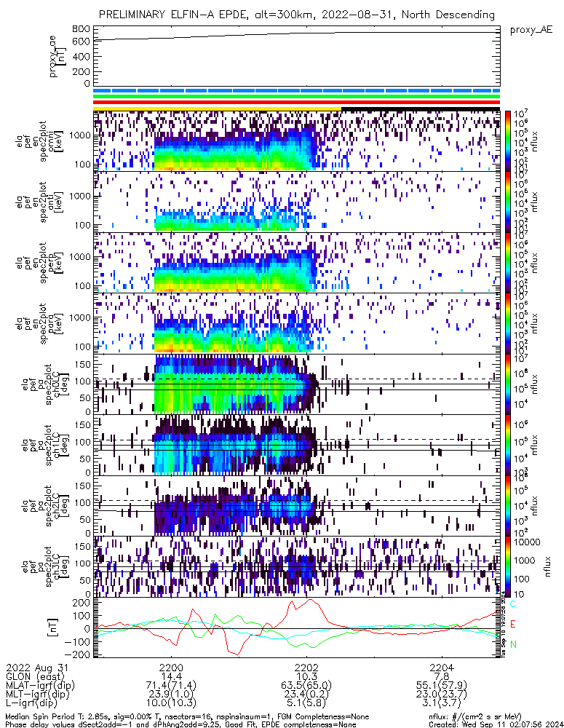Click the 'GLON (east)' row label

(x=34, y=677)
